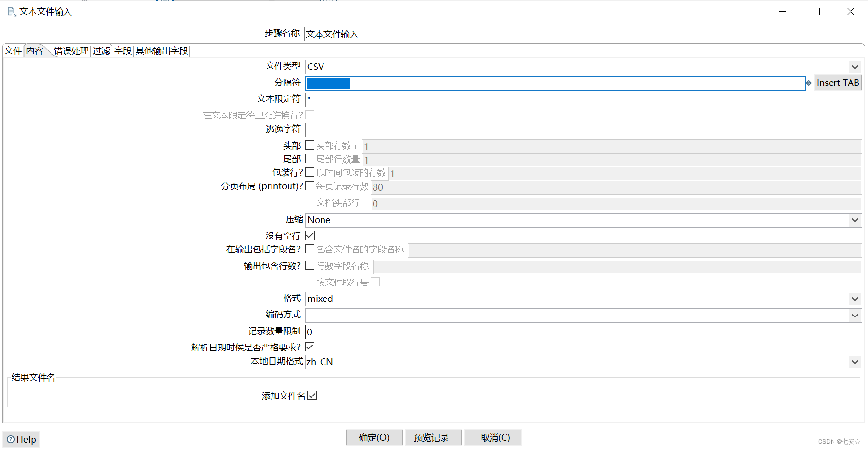Click the 预览记录 button
Screen dimensions: 868x449
click(433, 437)
